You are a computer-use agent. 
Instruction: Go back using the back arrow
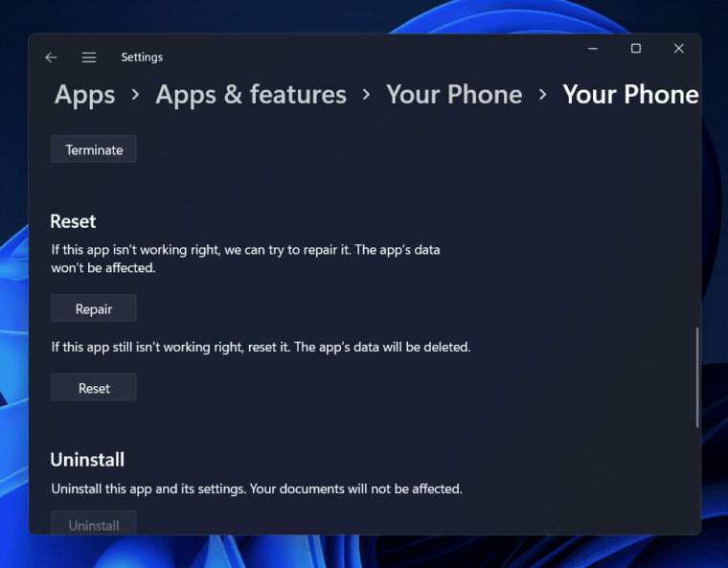coord(51,57)
